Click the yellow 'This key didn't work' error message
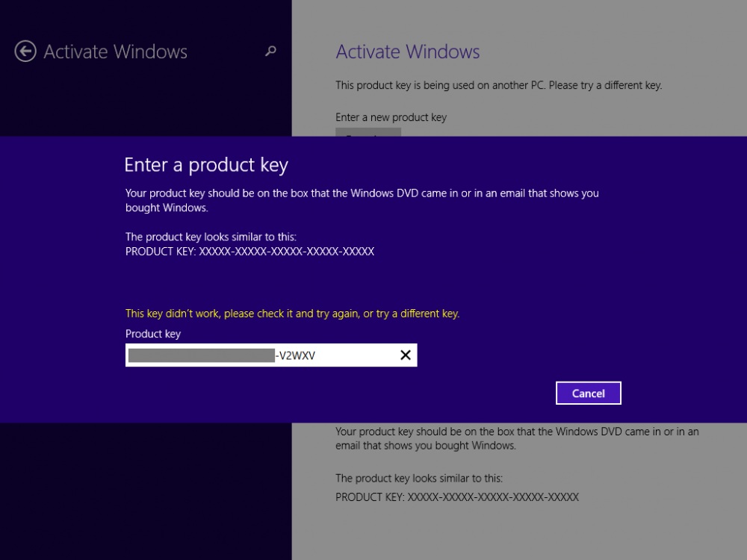This screenshot has height=560, width=747. click(293, 314)
